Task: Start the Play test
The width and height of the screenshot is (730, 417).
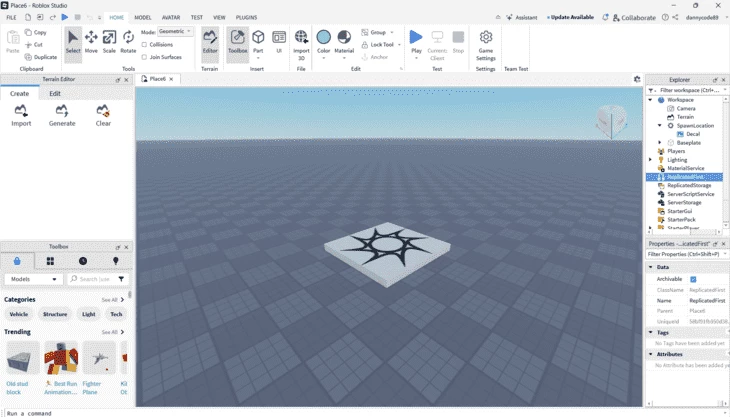Action: coord(416,42)
